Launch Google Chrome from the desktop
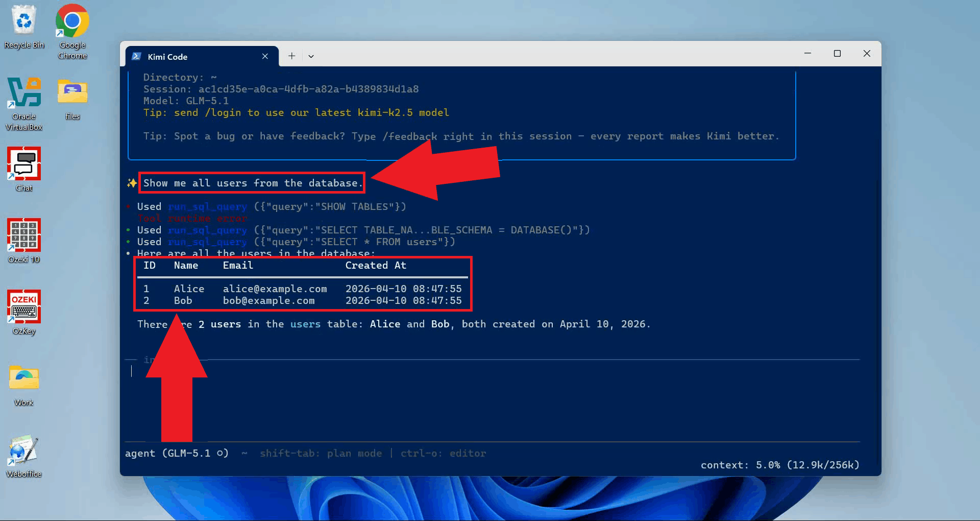 (x=72, y=32)
